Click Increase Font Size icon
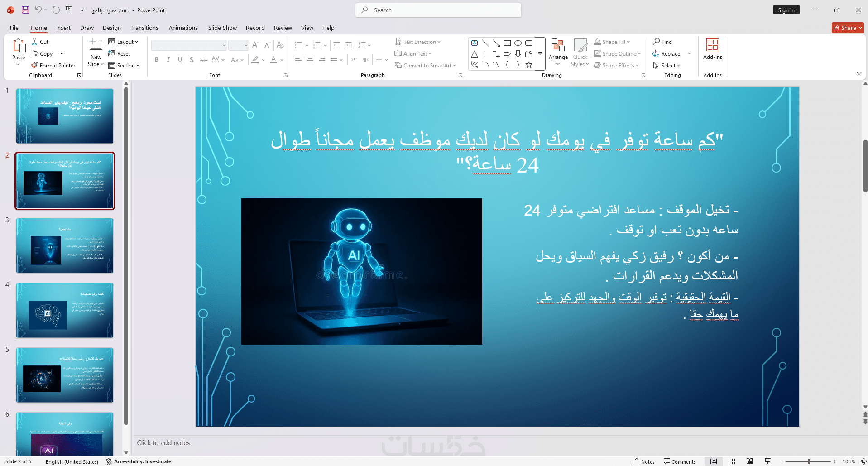The image size is (868, 466). (x=255, y=45)
